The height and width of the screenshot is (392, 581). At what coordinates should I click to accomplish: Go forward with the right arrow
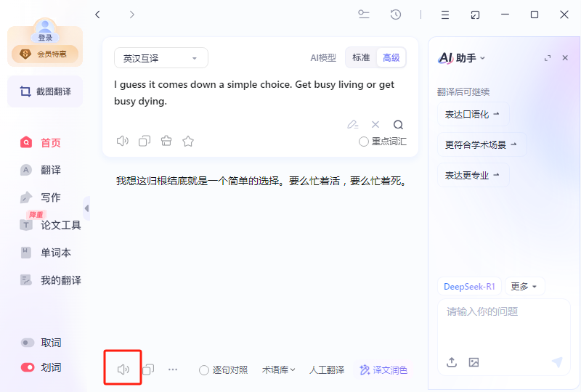(x=132, y=15)
